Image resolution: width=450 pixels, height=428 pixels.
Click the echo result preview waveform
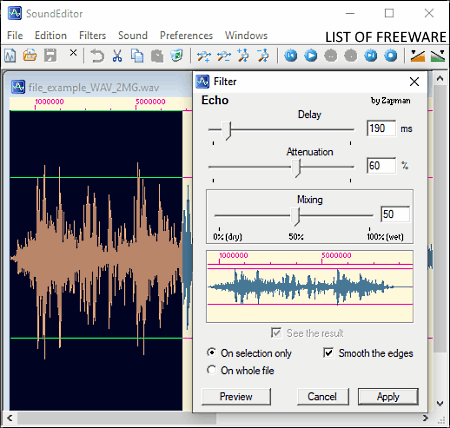click(x=310, y=287)
